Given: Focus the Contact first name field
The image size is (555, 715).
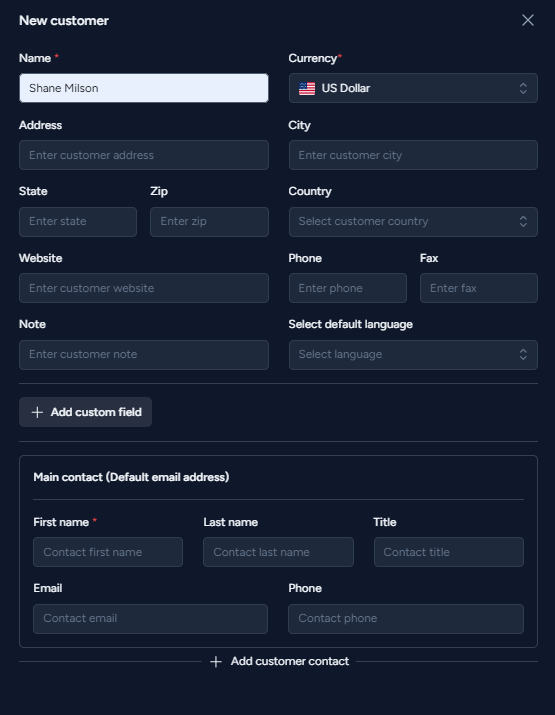Looking at the screenshot, I should [x=108, y=552].
